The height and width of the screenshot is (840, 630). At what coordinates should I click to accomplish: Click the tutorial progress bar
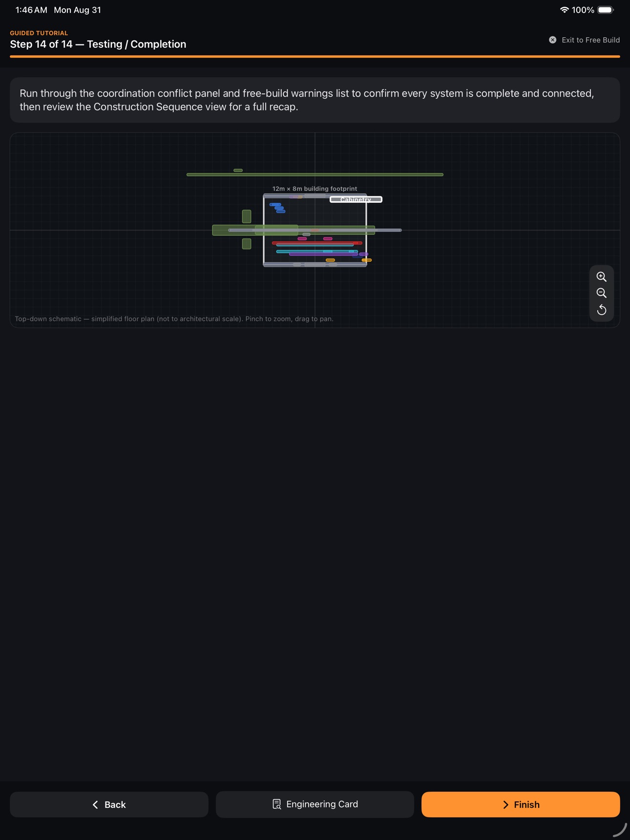tap(315, 57)
